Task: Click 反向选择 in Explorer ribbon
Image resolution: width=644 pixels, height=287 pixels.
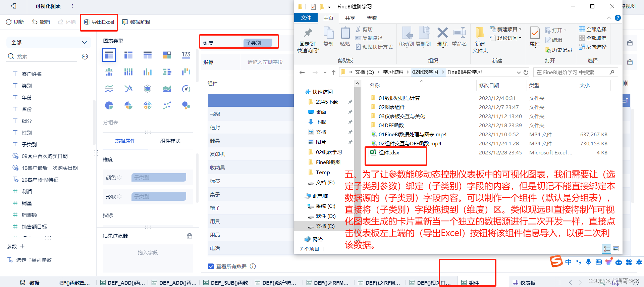Action: click(x=592, y=47)
